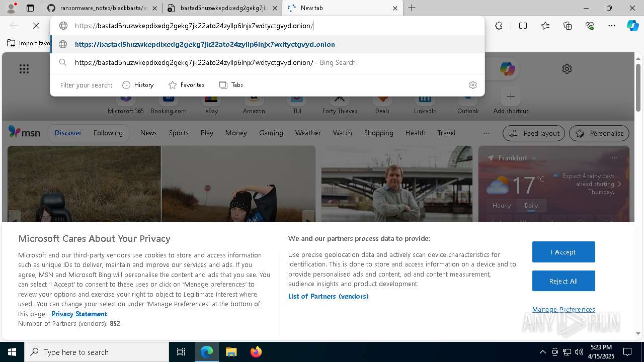Select the bold onion URL suggestion
Screen dimensions: 644x362
(267, 44)
